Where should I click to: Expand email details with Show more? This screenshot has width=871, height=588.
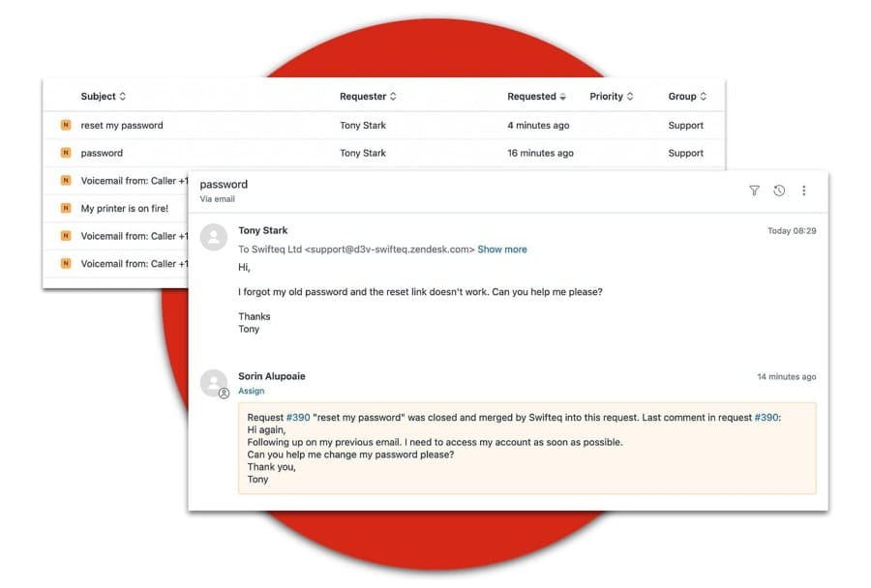click(501, 250)
